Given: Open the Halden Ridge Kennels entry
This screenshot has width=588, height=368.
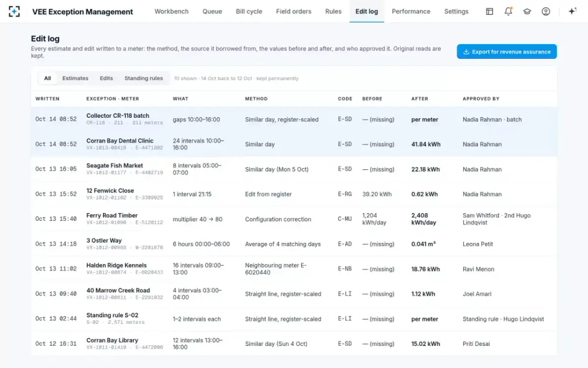Looking at the screenshot, I should (294, 269).
